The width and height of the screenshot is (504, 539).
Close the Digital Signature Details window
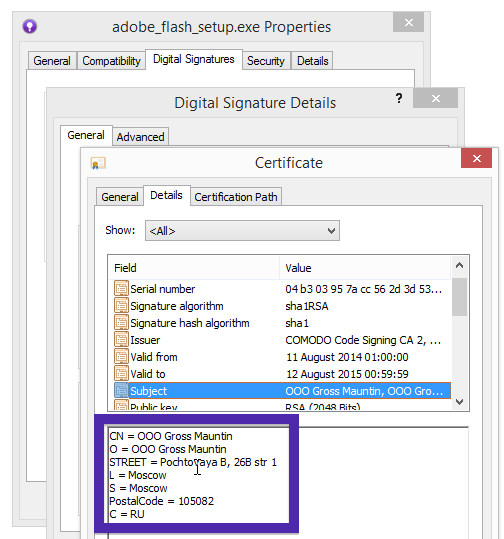point(436,98)
